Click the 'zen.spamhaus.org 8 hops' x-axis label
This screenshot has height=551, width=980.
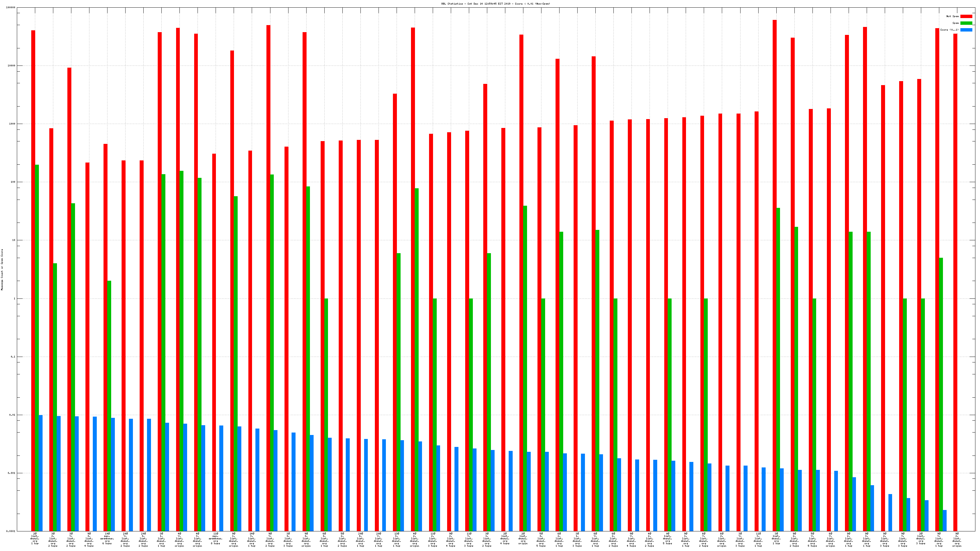coord(216,538)
